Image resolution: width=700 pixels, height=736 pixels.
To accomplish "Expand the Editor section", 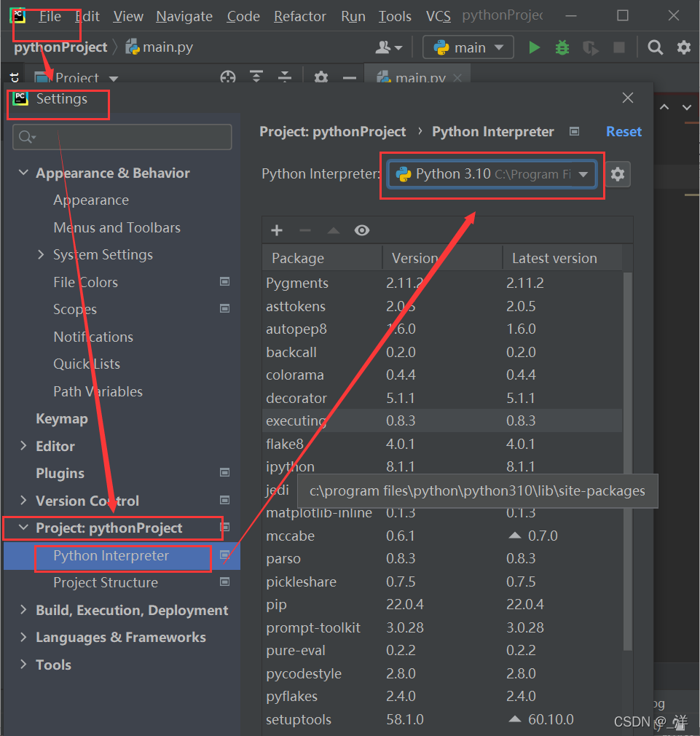I will (x=23, y=446).
